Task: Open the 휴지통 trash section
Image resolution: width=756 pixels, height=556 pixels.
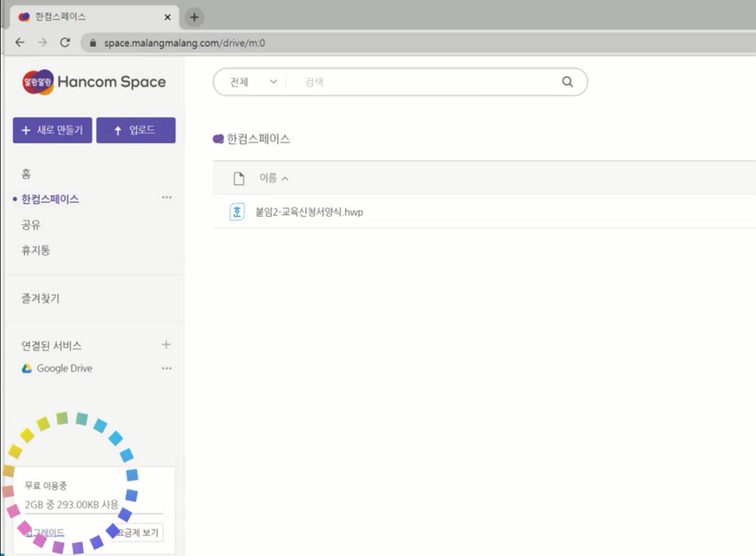Action: [x=36, y=251]
